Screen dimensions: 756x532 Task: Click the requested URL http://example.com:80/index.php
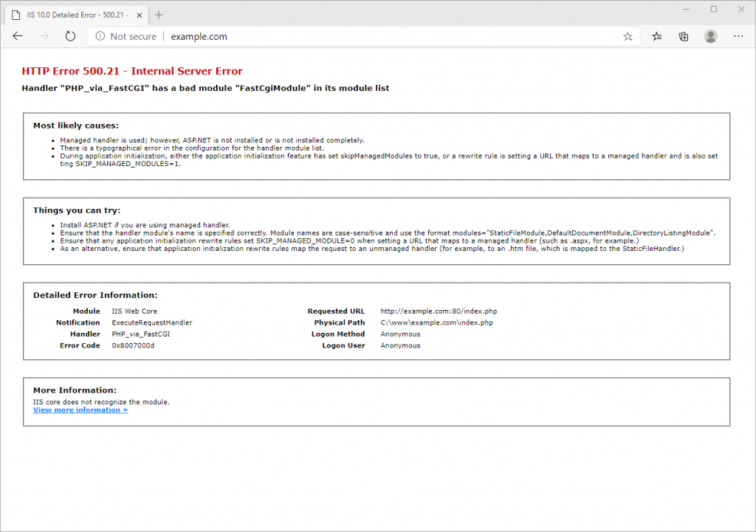(433, 311)
